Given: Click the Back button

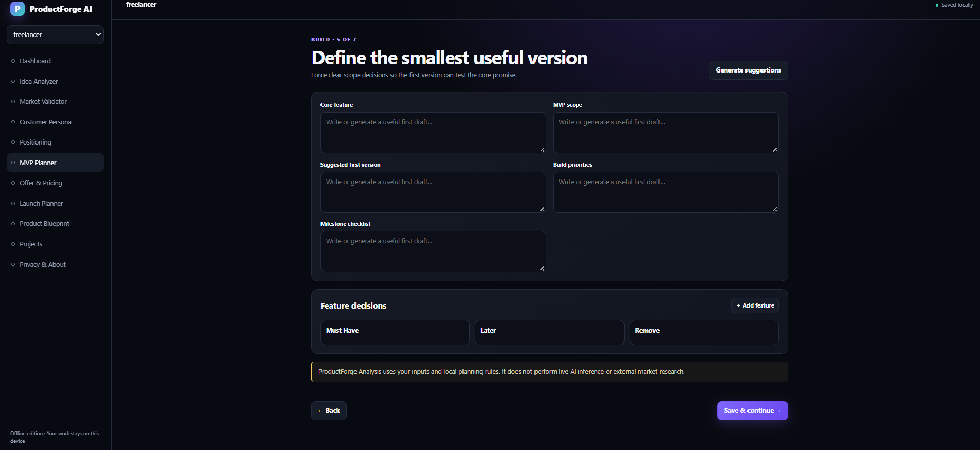Looking at the screenshot, I should (x=329, y=410).
